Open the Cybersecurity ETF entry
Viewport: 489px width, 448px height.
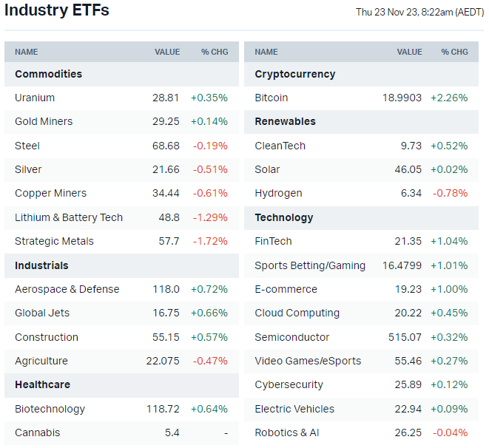click(x=289, y=384)
